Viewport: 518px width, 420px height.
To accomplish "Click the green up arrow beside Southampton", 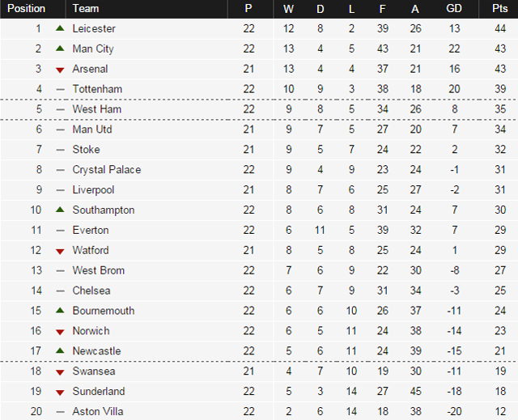I will point(60,210).
